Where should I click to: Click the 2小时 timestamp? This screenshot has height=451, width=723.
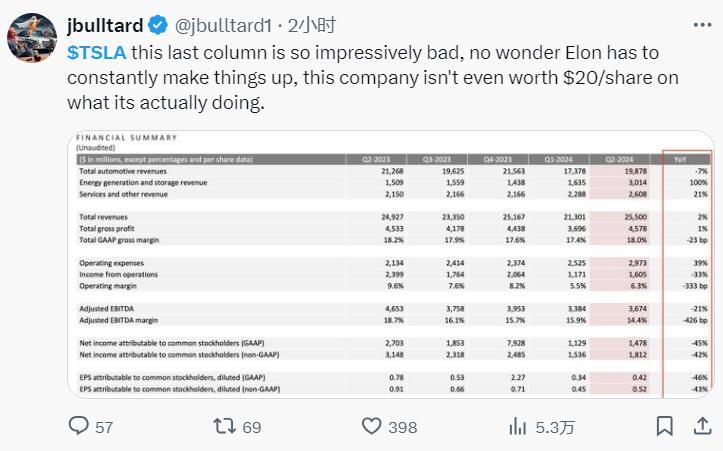click(x=318, y=25)
